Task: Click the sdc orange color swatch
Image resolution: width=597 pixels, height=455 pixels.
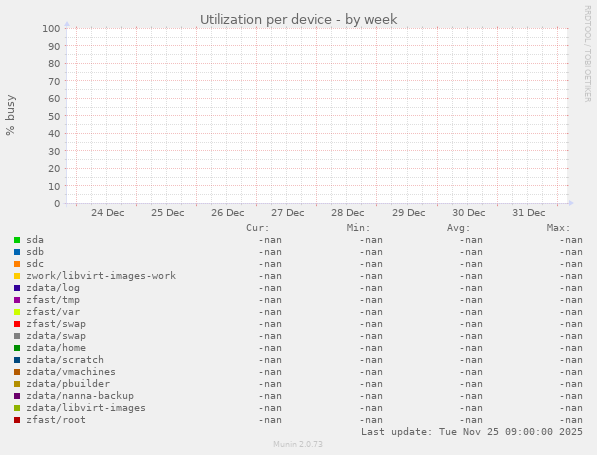Action: [17, 264]
